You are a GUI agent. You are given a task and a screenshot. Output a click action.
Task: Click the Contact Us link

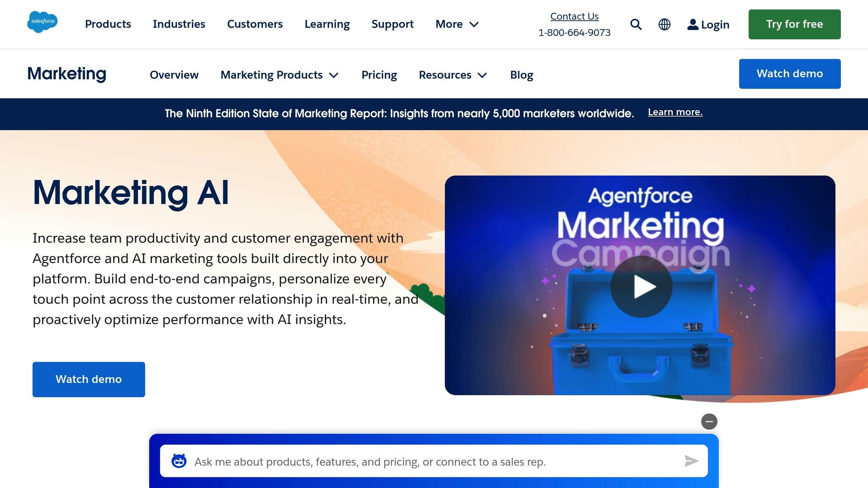[x=574, y=16]
